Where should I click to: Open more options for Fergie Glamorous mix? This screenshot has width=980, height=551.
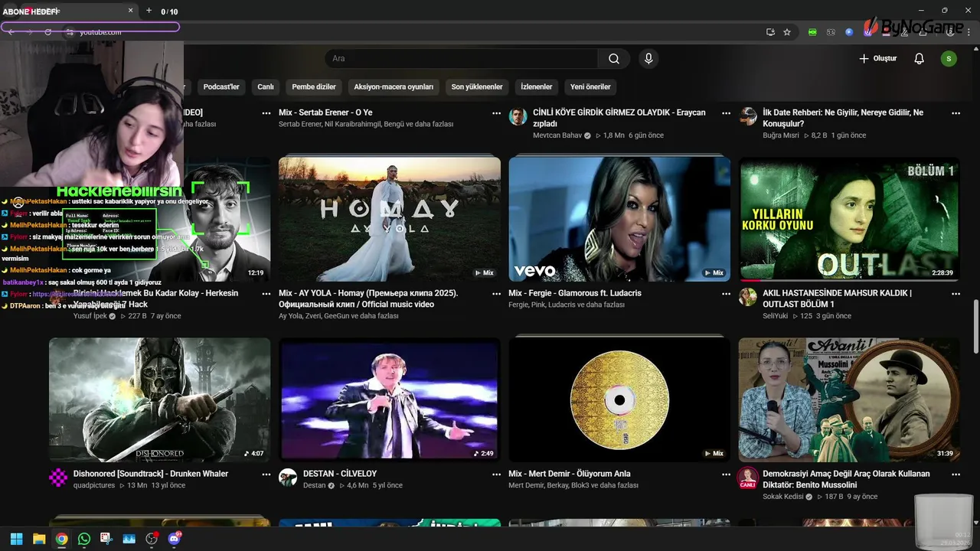[726, 293]
